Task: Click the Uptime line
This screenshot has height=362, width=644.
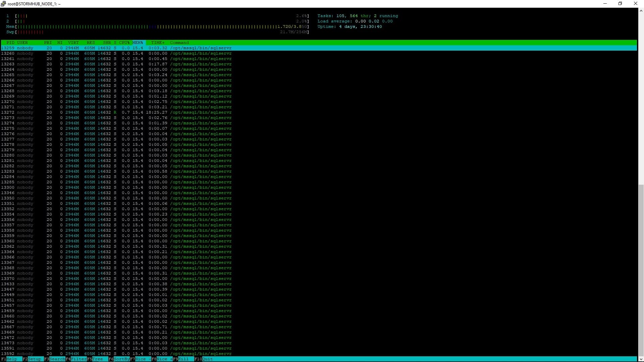Action: (x=350, y=26)
